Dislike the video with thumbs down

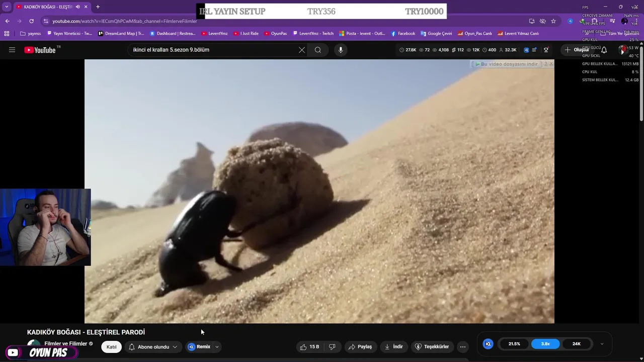click(x=332, y=347)
